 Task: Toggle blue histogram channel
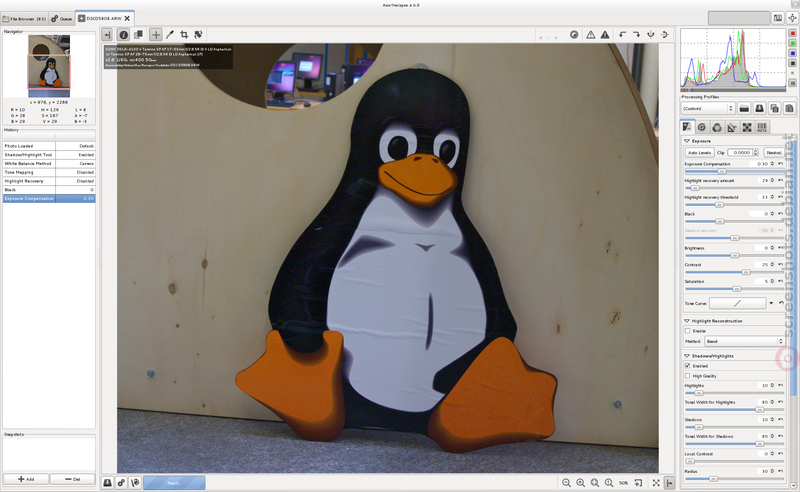[793, 53]
